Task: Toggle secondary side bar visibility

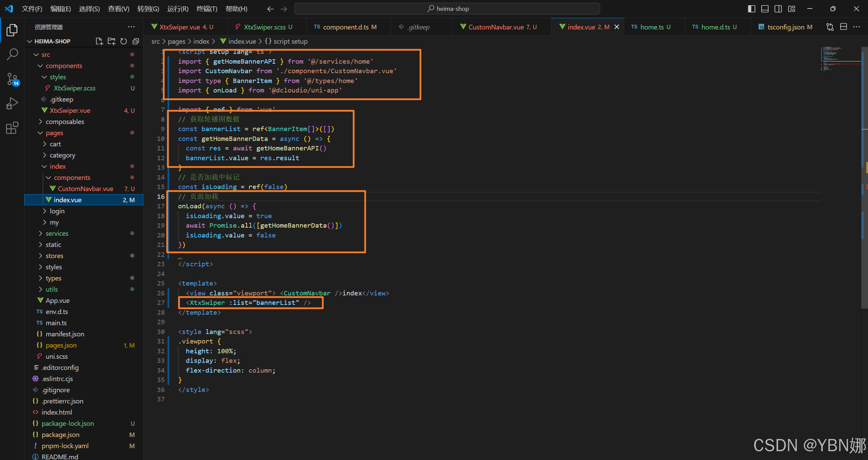Action: (x=778, y=9)
